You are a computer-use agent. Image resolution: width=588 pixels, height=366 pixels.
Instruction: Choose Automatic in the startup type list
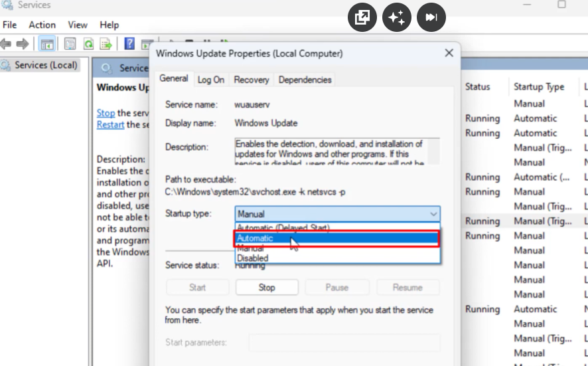[x=336, y=238]
